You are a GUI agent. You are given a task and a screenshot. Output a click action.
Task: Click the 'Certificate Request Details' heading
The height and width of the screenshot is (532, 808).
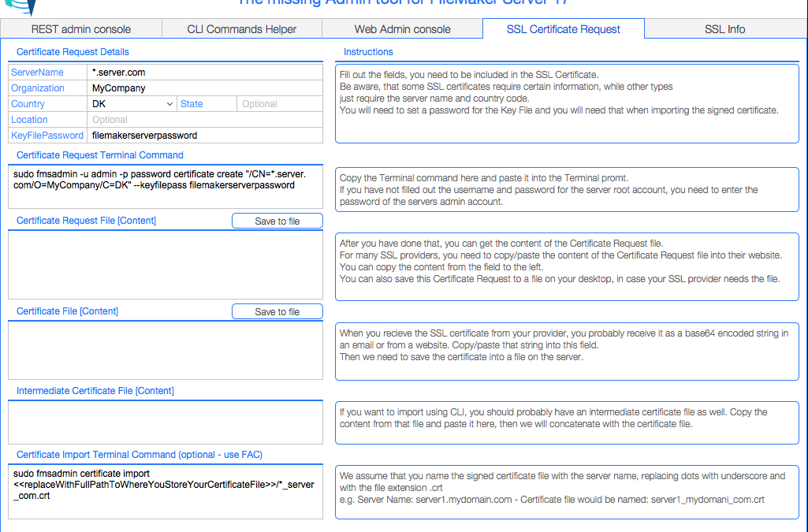click(x=73, y=52)
